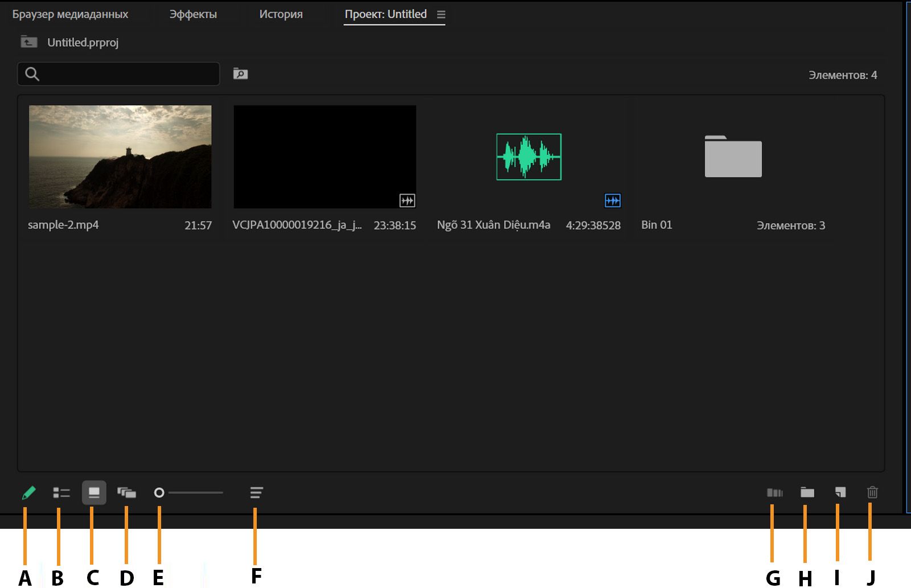
Task: Select the Проект: Untitled tab
Action: [x=385, y=14]
